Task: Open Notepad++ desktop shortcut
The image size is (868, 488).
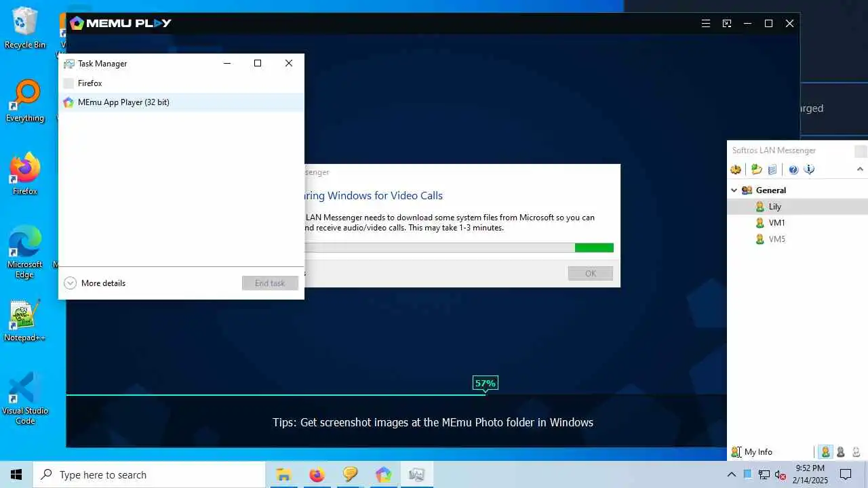Action: (x=25, y=321)
